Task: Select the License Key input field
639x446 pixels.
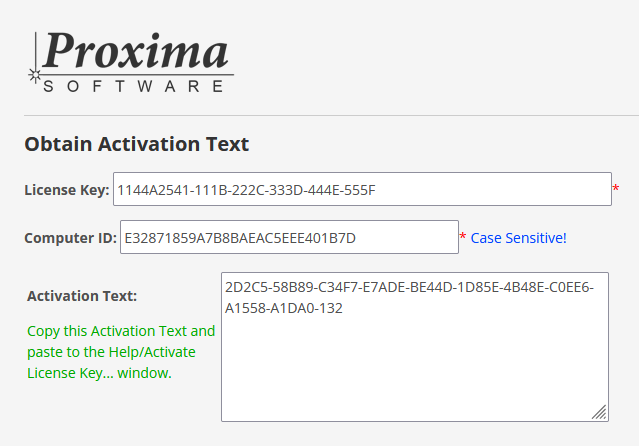Action: (x=362, y=189)
